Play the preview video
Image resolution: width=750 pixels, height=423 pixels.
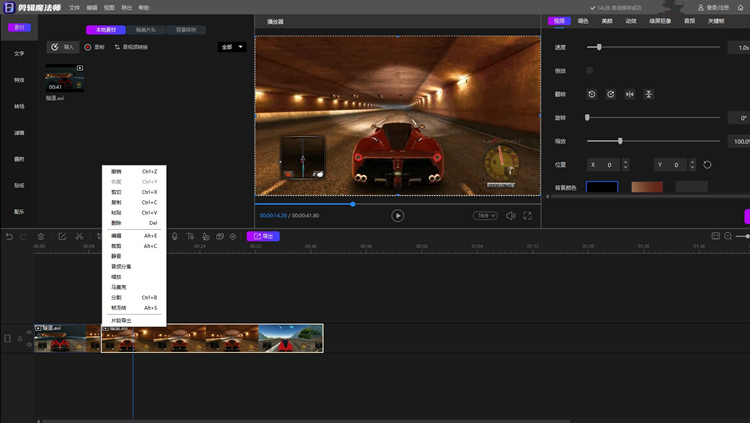pos(397,216)
